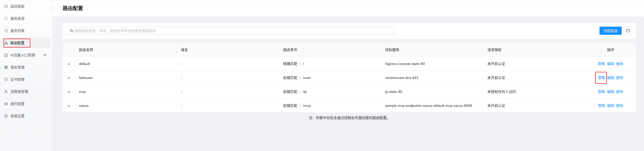Screen dimensions: 644x151
Task: Click the 监控面板 dashboard icon
Action: tap(6, 6)
